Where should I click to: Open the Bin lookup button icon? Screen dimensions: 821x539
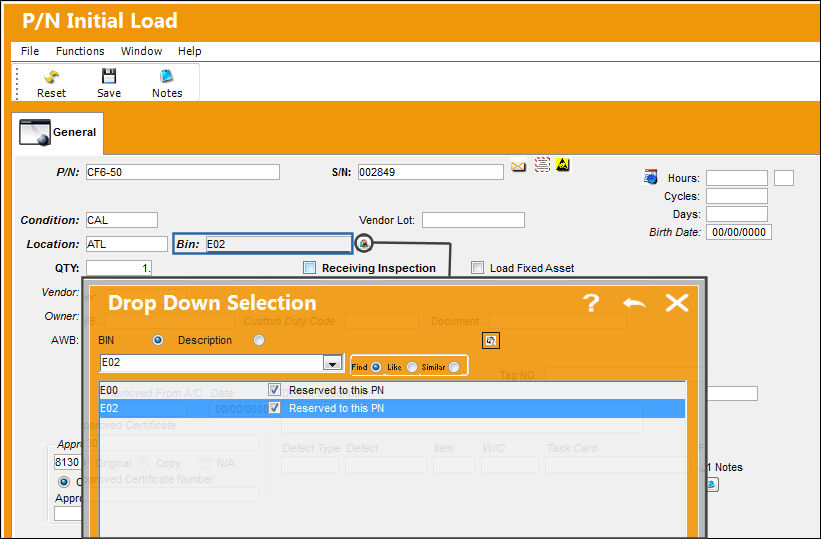click(x=364, y=244)
